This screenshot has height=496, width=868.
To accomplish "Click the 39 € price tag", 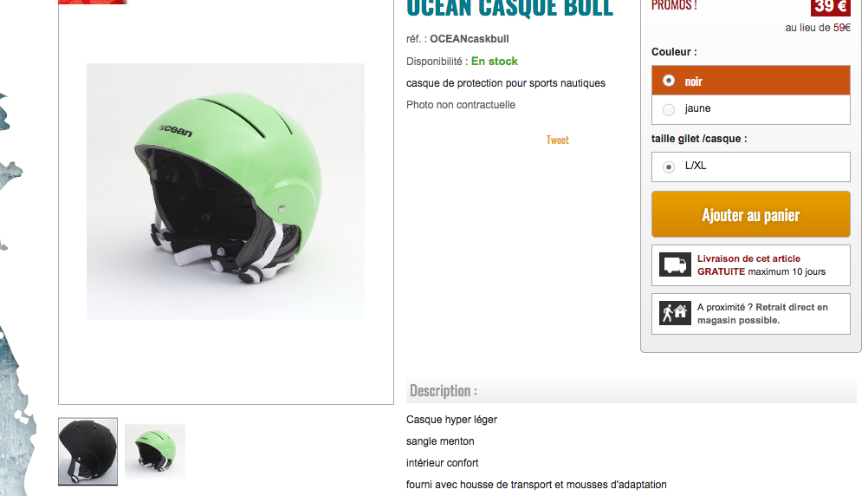I will [x=831, y=7].
